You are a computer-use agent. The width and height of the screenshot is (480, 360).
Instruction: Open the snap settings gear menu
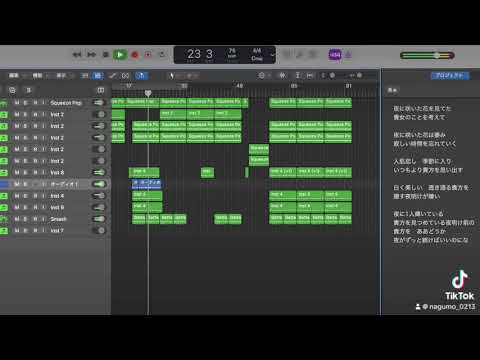(263, 75)
